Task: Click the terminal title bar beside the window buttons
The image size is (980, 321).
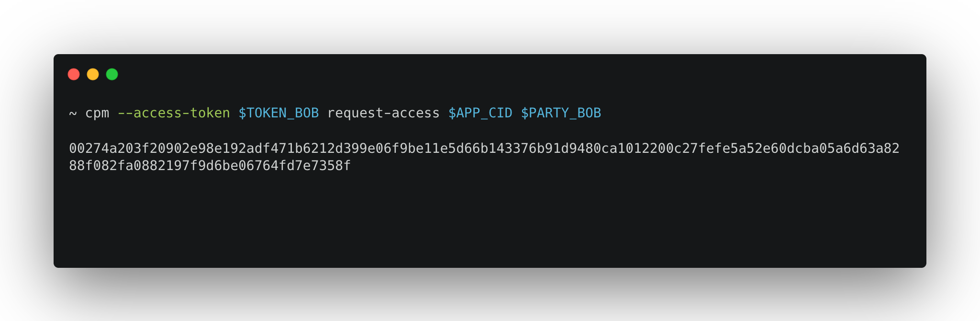Action: (x=479, y=74)
